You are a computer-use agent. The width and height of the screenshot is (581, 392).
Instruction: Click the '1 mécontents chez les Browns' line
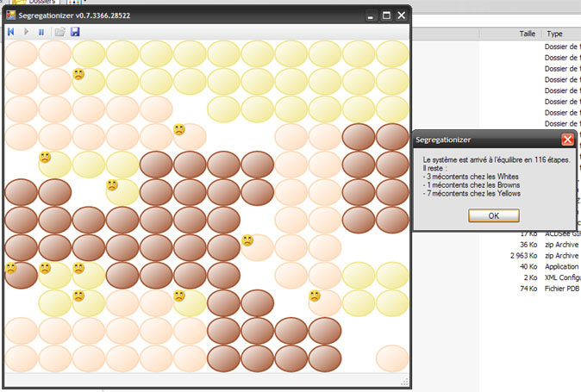pyautogui.click(x=472, y=184)
